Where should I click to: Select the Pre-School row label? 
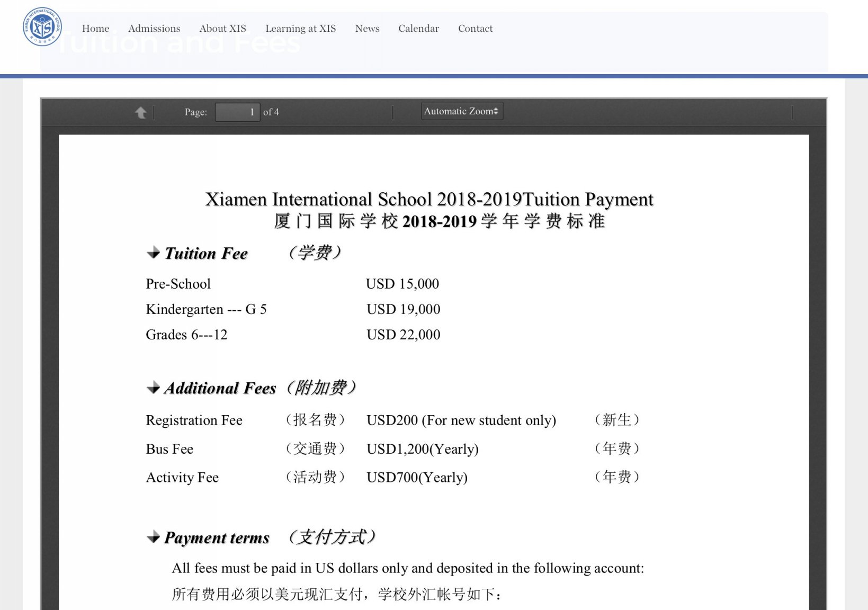pyautogui.click(x=178, y=284)
